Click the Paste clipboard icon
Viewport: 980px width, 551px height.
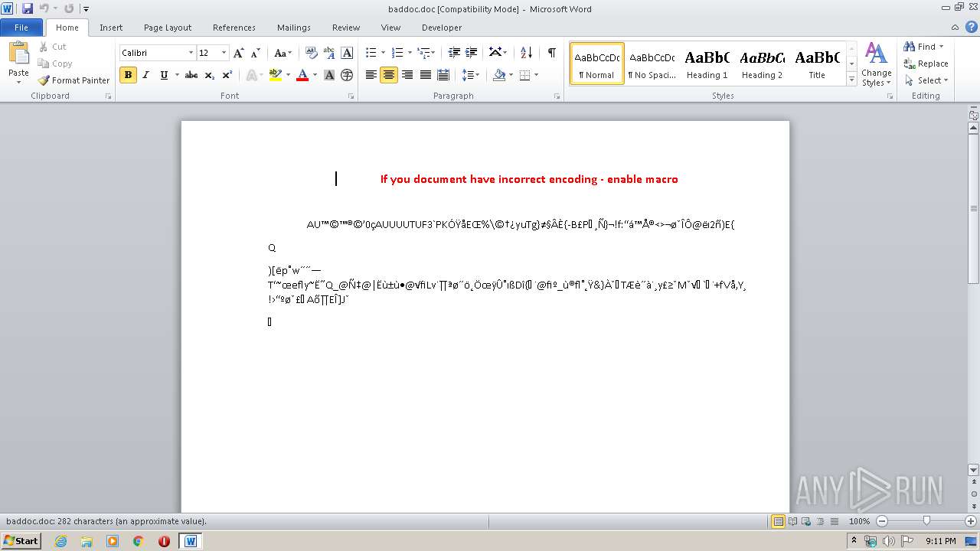pyautogui.click(x=18, y=54)
